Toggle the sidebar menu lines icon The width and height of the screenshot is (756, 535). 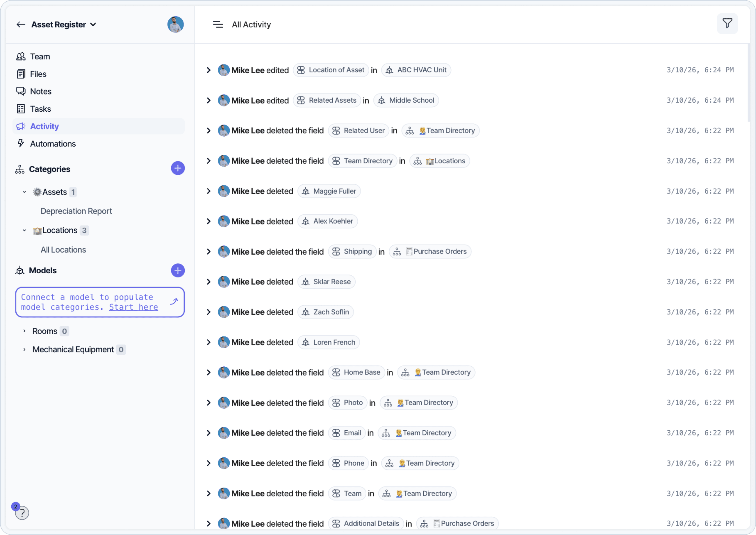[218, 25]
